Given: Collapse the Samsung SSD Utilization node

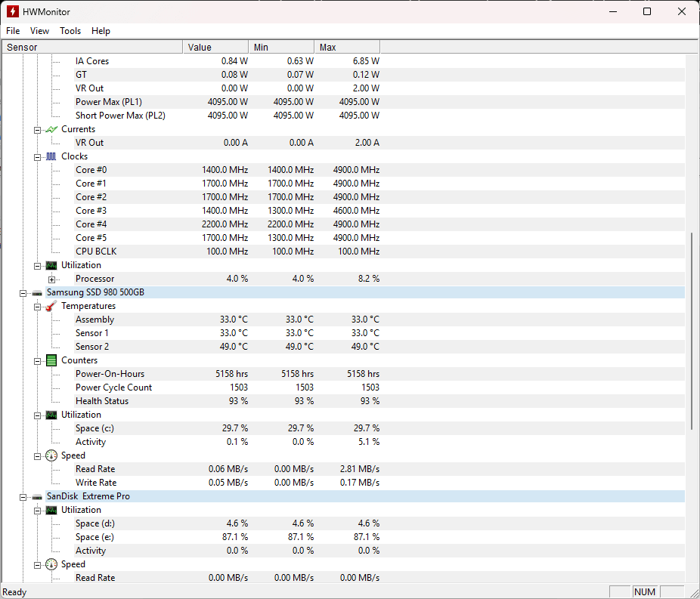Looking at the screenshot, I should click(38, 415).
